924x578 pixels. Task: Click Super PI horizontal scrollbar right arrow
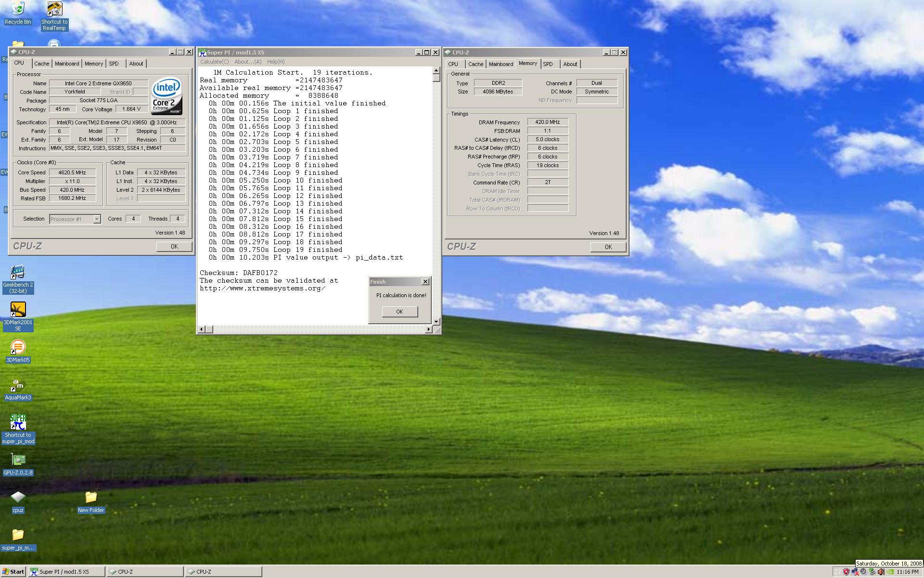(428, 329)
